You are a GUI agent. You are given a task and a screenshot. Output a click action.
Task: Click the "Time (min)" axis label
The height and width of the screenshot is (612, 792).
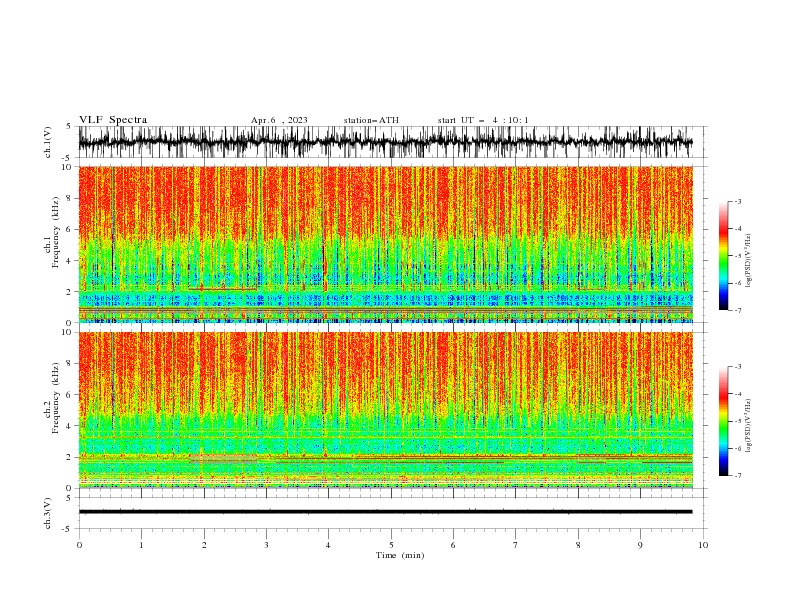tap(400, 555)
